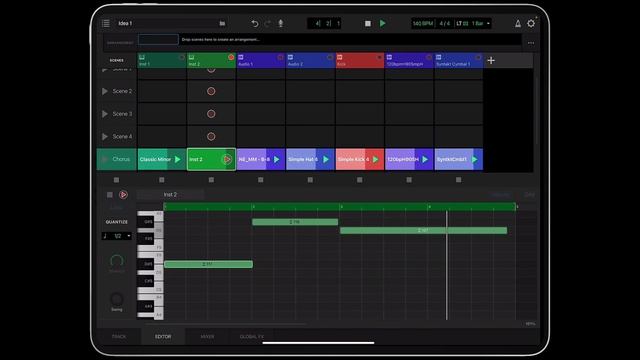The width and height of the screenshot is (640, 360).
Task: Select the long note ending near bar four
Action: pos(423,231)
